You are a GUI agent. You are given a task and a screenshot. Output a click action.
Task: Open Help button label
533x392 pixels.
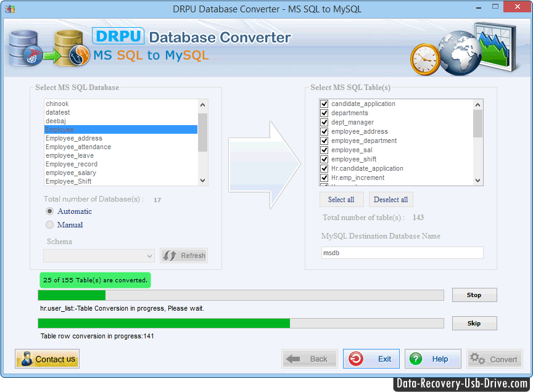[x=440, y=359]
